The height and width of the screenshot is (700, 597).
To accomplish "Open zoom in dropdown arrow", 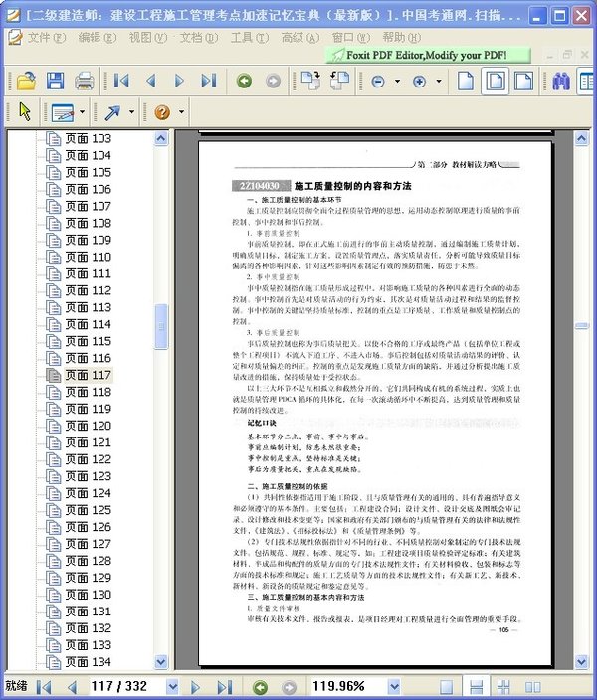I will click(439, 81).
